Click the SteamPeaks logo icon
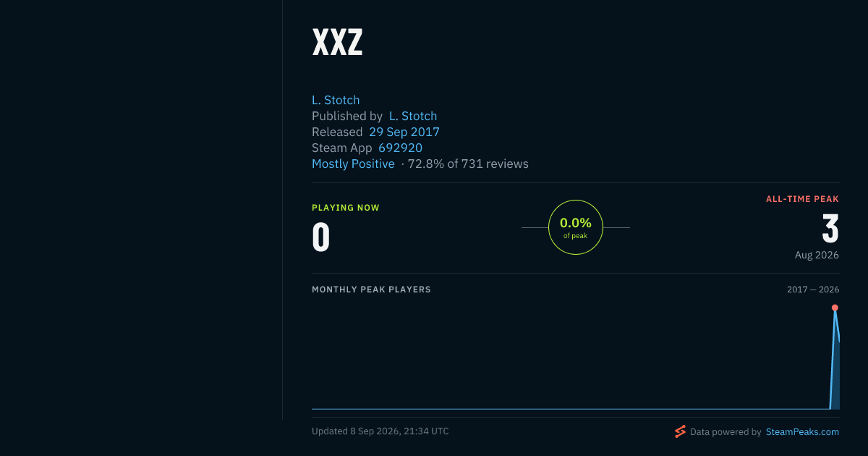Image resolution: width=868 pixels, height=456 pixels. pos(680,431)
